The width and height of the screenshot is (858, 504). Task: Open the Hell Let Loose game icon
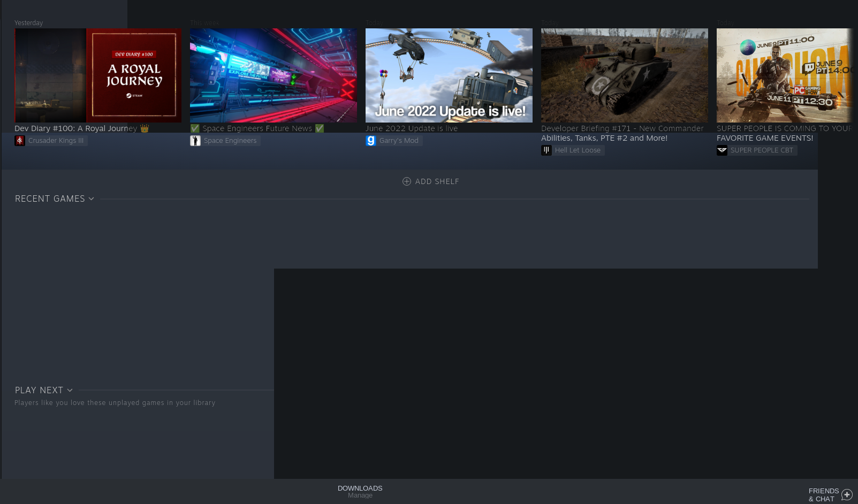tap(546, 150)
